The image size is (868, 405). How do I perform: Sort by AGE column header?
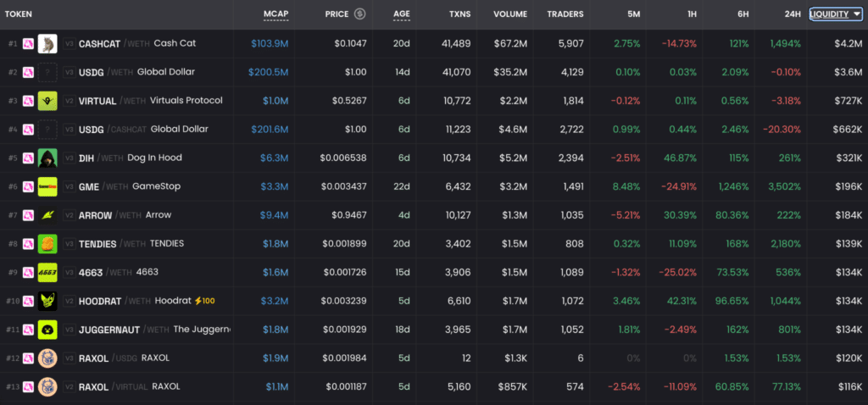coord(402,14)
